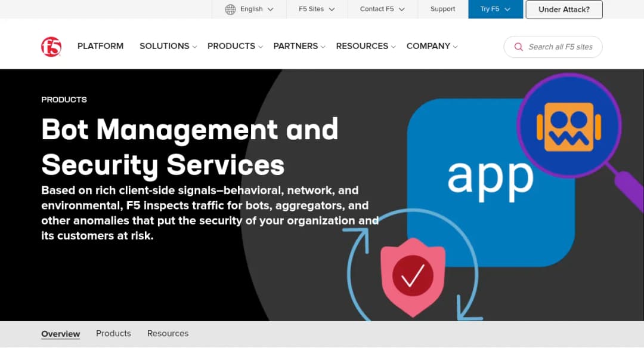Expand the Resources navigation menu
The image size is (644, 363).
(x=366, y=46)
